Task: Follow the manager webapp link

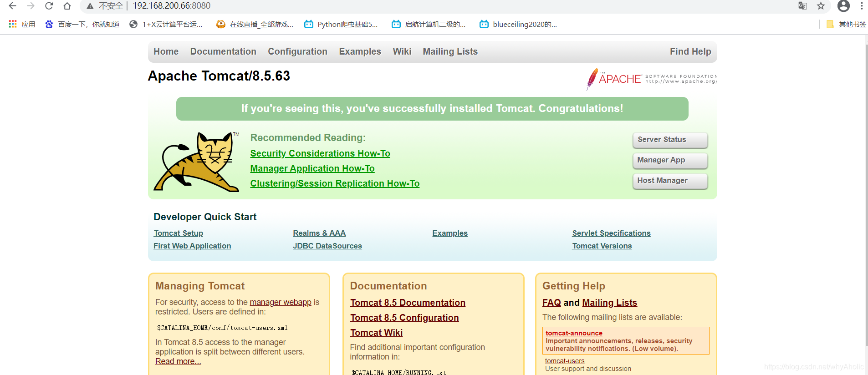Action: pyautogui.click(x=281, y=302)
